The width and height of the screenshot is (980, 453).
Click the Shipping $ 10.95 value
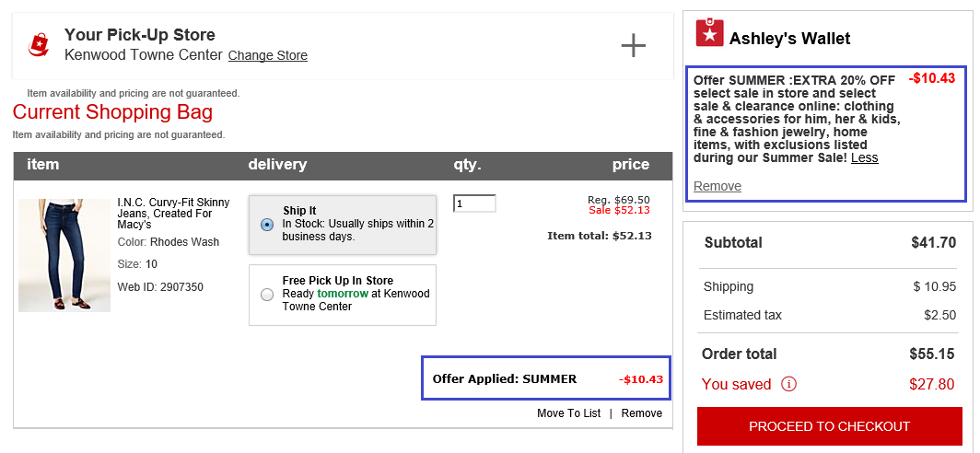934,286
